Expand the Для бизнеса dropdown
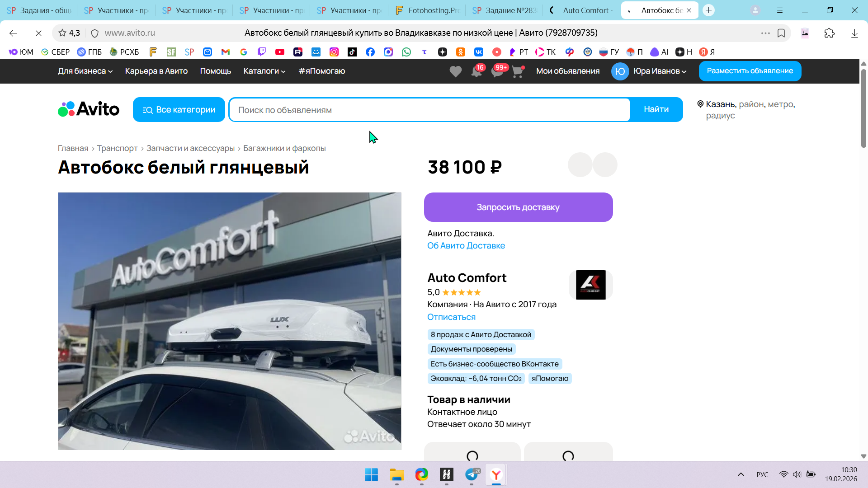Viewport: 868px width, 488px height. [85, 71]
